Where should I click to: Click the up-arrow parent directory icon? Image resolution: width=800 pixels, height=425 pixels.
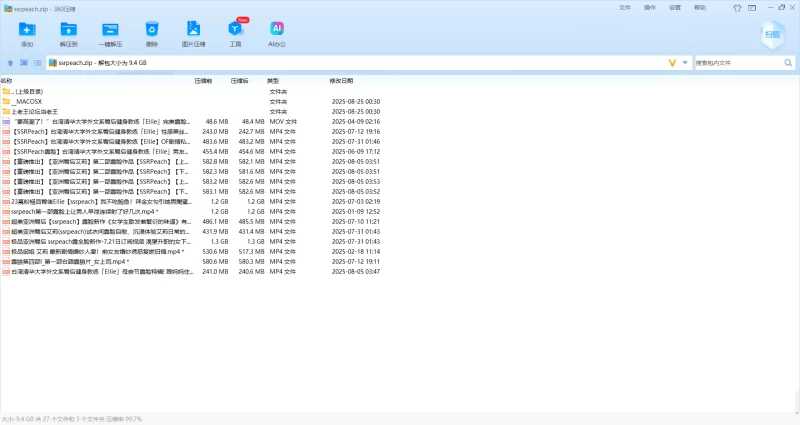pyautogui.click(x=10, y=63)
